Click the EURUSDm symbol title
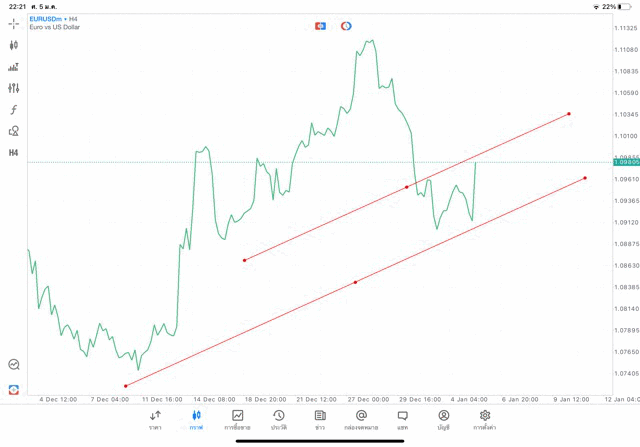Viewport: 640px width, 447px height. coord(48,19)
